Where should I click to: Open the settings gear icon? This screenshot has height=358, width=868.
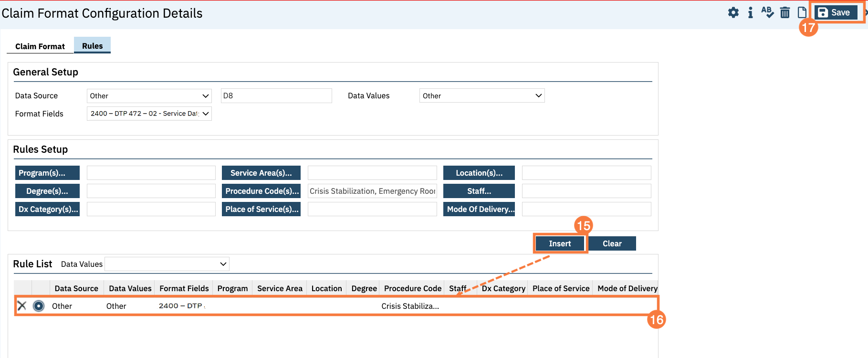coord(733,13)
